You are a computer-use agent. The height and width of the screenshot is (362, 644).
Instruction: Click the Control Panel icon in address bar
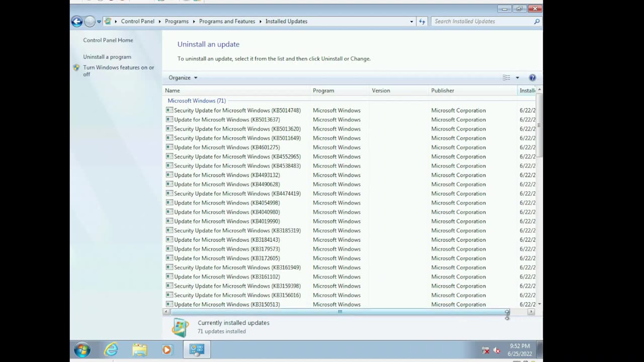pyautogui.click(x=108, y=21)
